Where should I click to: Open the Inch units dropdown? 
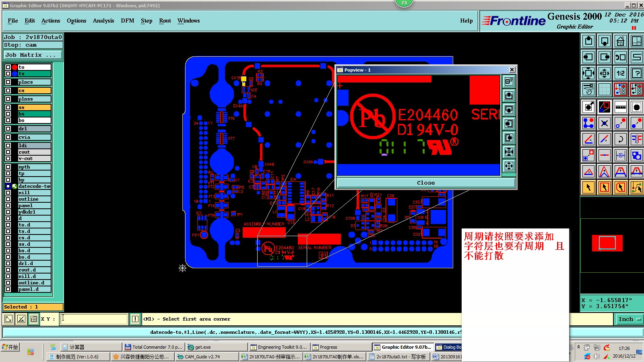tap(629, 319)
